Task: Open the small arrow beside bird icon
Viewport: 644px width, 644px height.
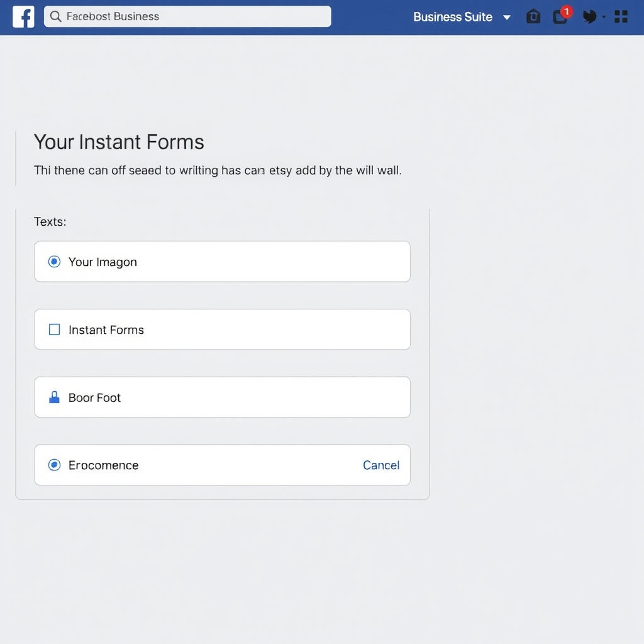Action: tap(604, 17)
